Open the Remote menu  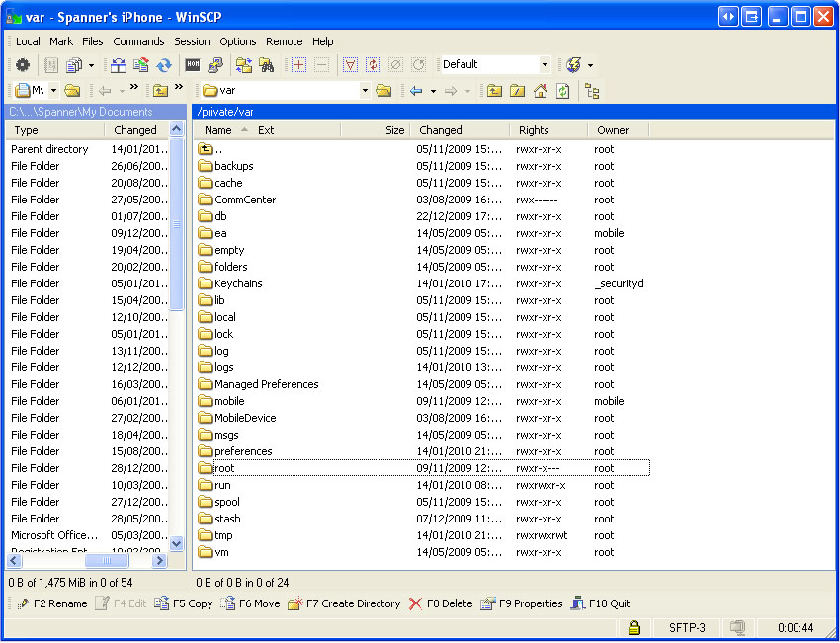click(x=284, y=41)
